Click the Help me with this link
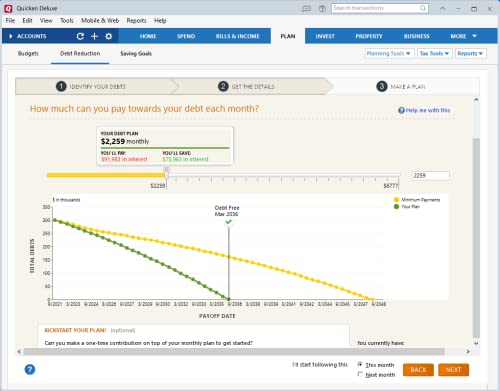The height and width of the screenshot is (391, 500). 424,110
